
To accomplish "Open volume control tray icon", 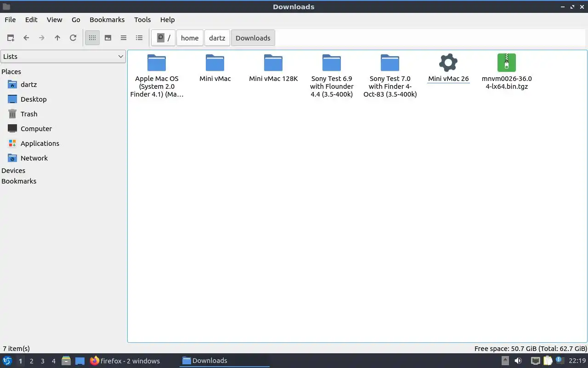I will tap(518, 361).
